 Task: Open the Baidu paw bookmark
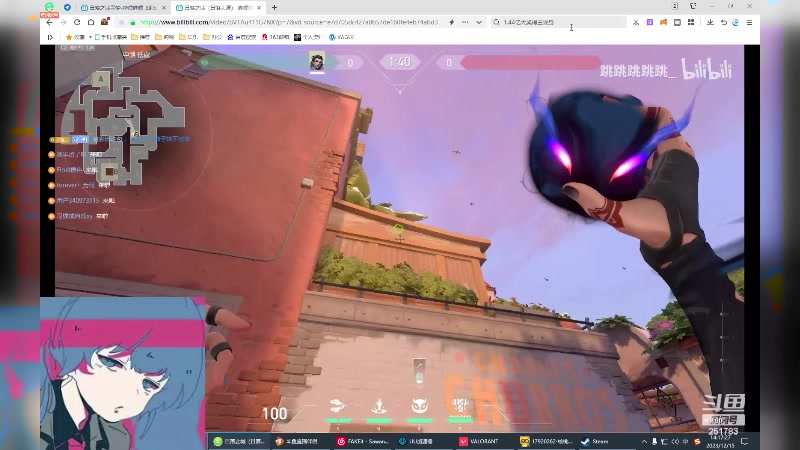(x=241, y=37)
